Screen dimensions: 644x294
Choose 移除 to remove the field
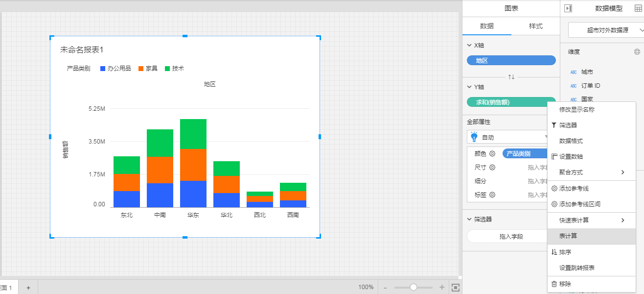pos(592,284)
